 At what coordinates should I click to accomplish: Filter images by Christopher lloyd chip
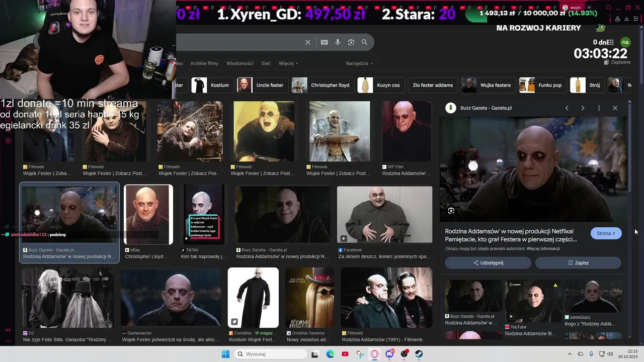323,85
